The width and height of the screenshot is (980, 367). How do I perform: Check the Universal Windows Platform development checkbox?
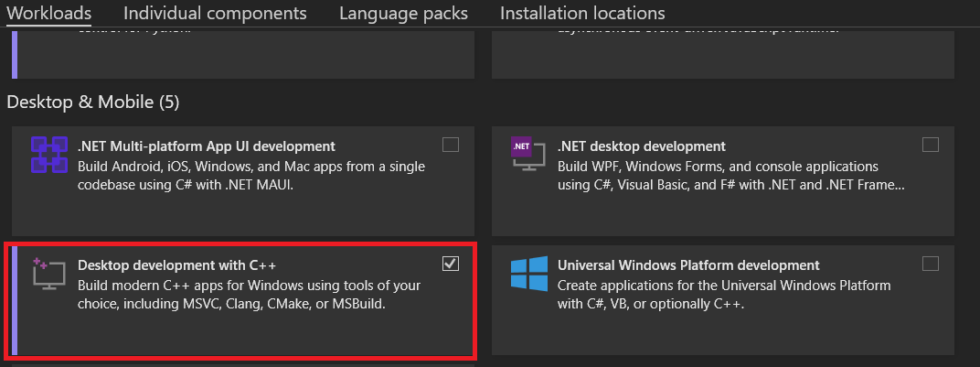point(931,264)
